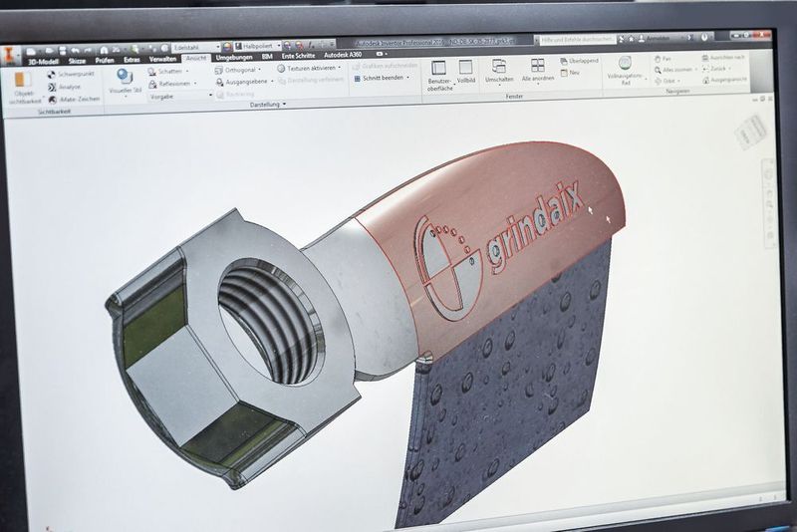The height and width of the screenshot is (532, 797).
Task: Toggle Analyse visibility
Action: point(64,87)
